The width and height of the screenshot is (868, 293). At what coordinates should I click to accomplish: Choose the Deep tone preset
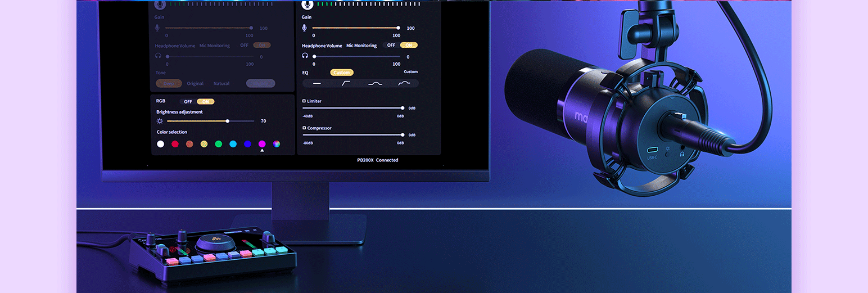pos(169,83)
